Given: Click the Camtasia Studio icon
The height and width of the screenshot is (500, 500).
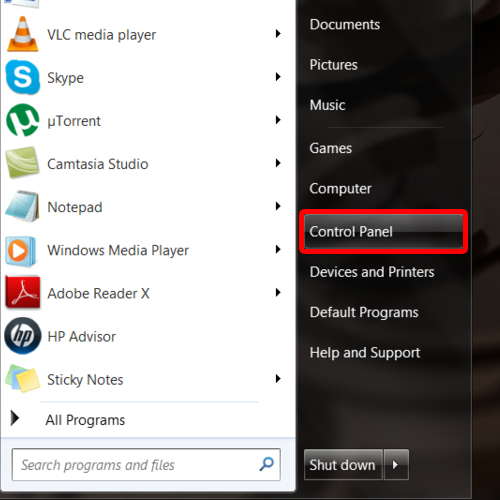Looking at the screenshot, I should coord(23,163).
